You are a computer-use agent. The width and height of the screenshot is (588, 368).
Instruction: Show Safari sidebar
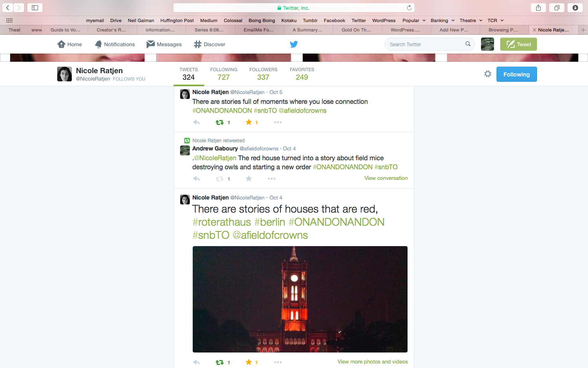coord(35,8)
